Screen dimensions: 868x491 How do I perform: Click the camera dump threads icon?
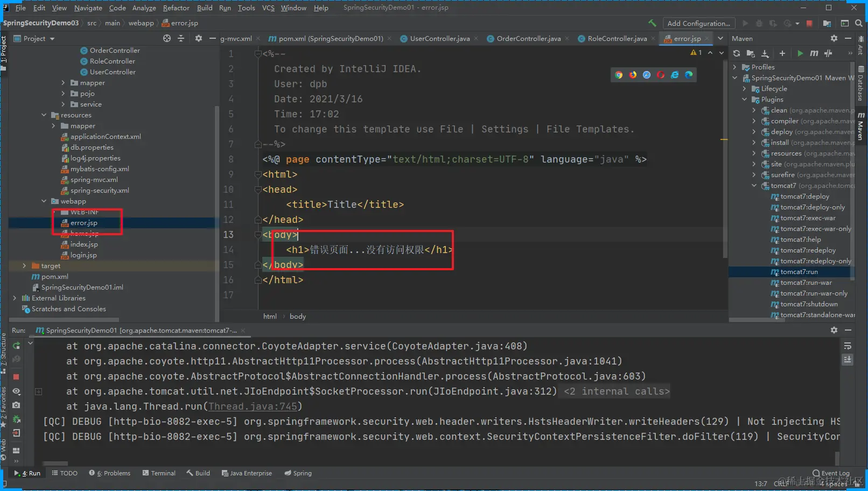pyautogui.click(x=16, y=405)
